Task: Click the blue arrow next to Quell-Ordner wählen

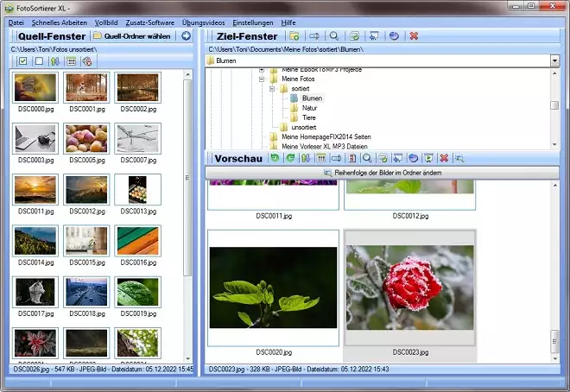Action: (x=186, y=36)
